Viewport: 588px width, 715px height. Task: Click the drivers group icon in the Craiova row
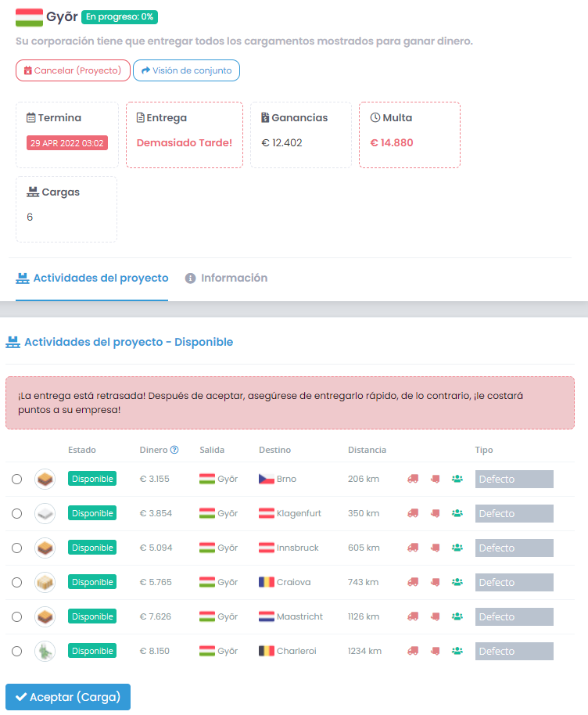click(457, 582)
